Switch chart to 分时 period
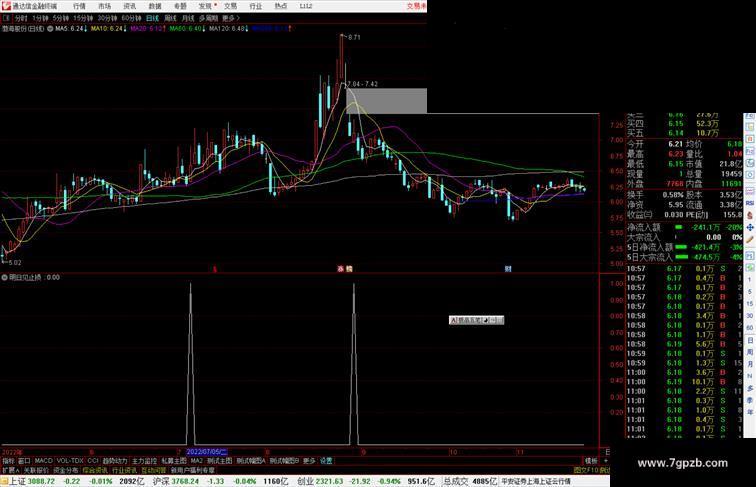 point(21,18)
